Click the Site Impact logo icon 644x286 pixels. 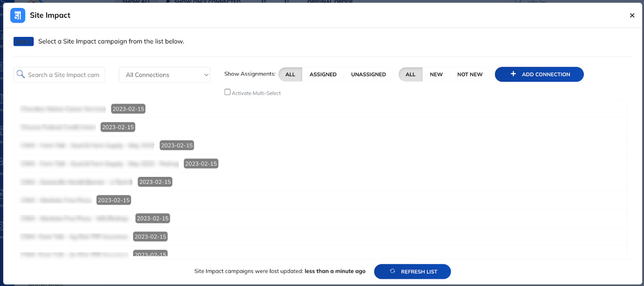tap(18, 16)
